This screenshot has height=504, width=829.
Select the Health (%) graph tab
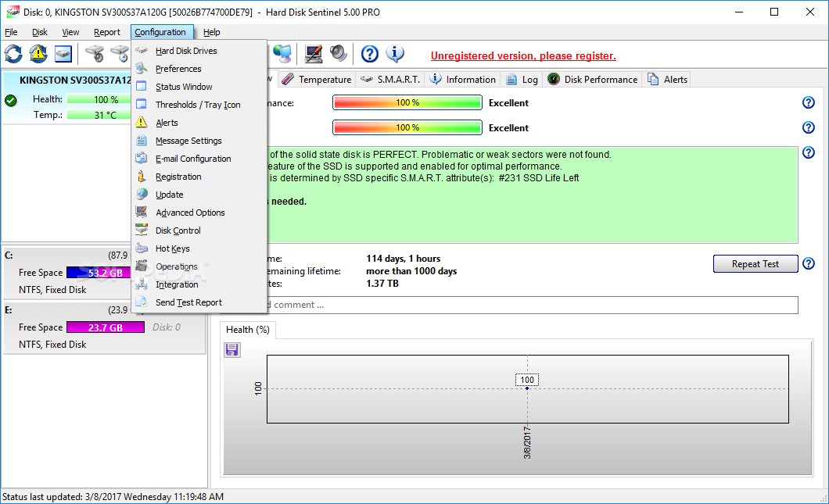click(247, 330)
